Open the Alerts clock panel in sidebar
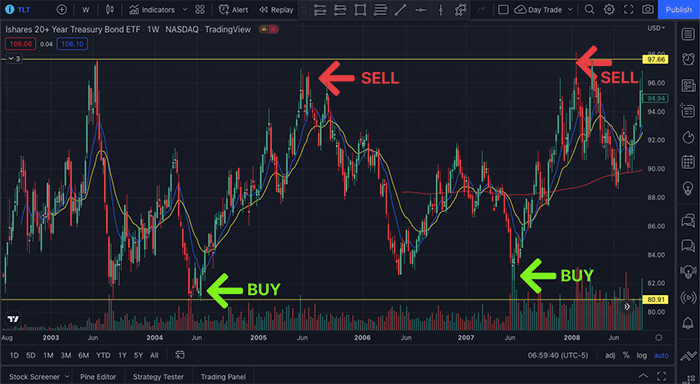The width and height of the screenshot is (700, 384). click(x=688, y=59)
